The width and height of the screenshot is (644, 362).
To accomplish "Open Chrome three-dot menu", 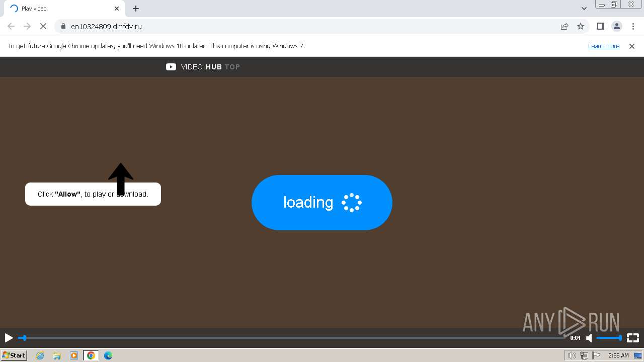I will (x=632, y=26).
